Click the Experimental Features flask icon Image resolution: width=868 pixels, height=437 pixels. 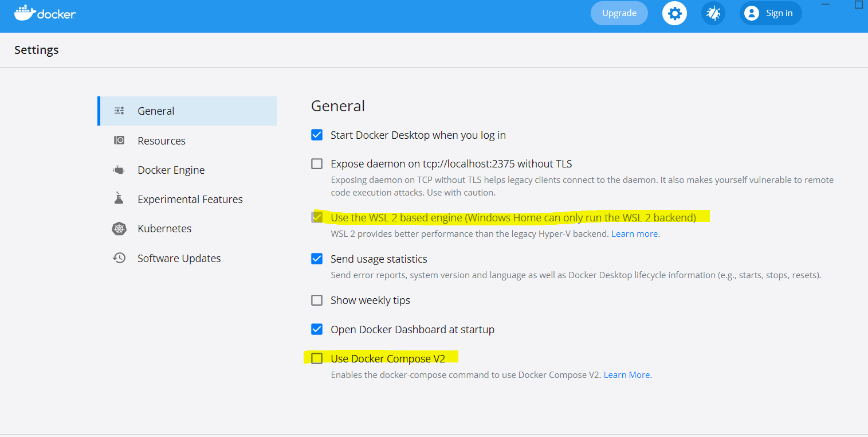(x=119, y=198)
